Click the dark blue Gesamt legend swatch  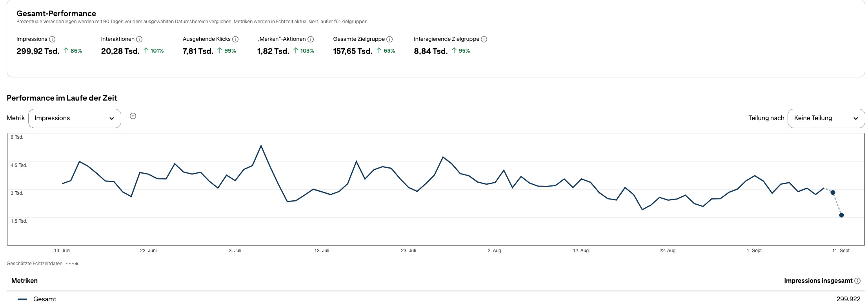(22, 299)
